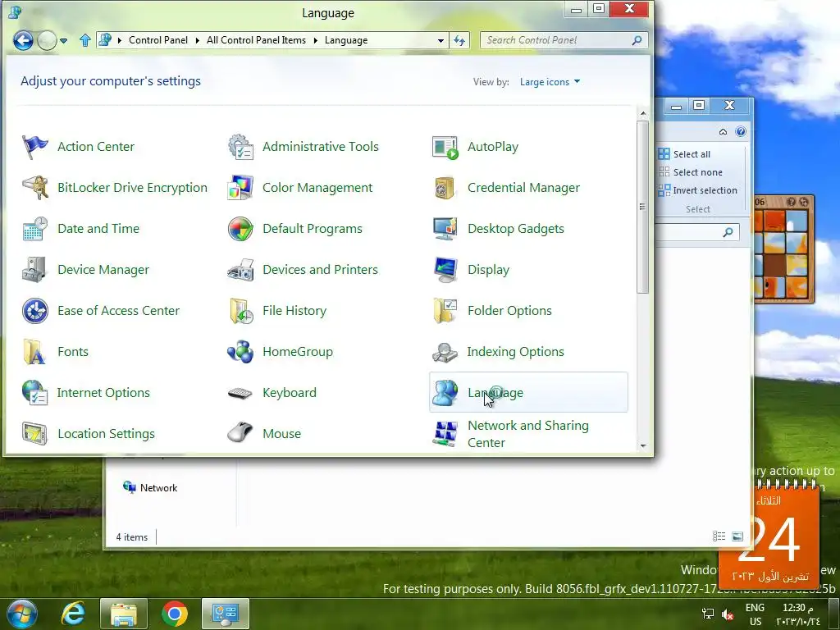Open the AutoPlay icon
The width and height of the screenshot is (840, 630).
pos(445,147)
